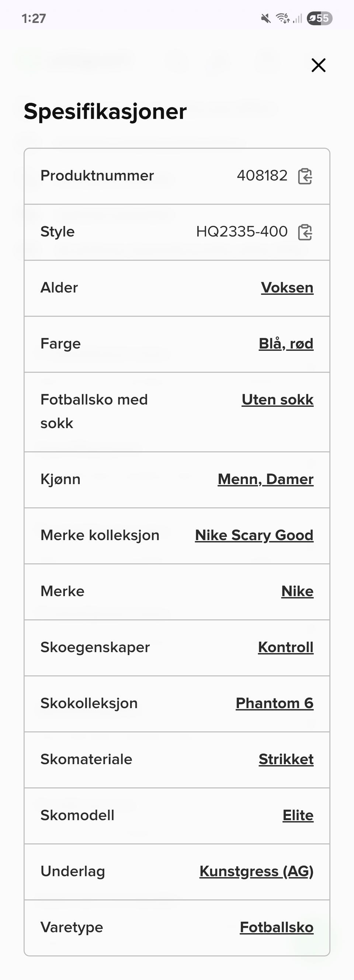Viewport: 354px width, 980px height.
Task: Open the Nike Scary Good collection
Action: tap(254, 535)
